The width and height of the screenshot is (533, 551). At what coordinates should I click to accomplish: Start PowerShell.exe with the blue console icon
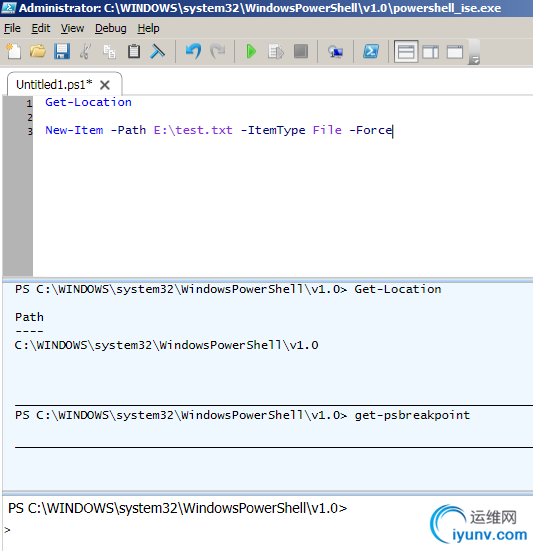tap(371, 52)
